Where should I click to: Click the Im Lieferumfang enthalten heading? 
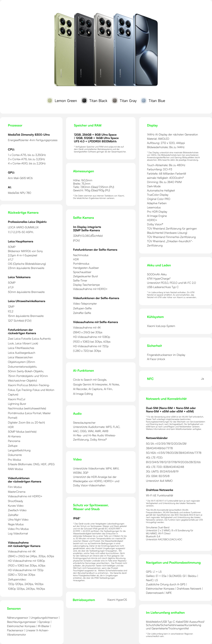coord(165,613)
